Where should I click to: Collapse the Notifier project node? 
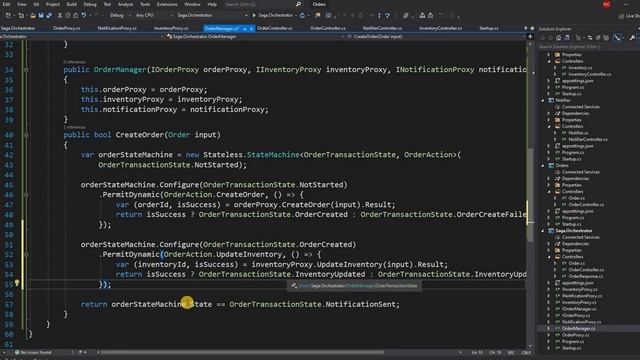[x=543, y=100]
